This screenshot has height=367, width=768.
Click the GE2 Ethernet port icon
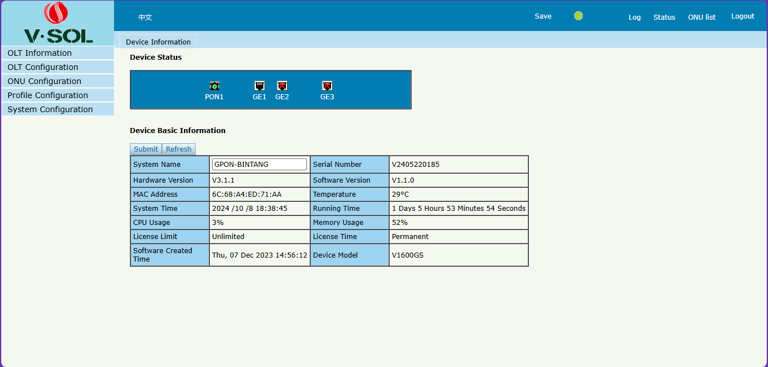pos(282,86)
